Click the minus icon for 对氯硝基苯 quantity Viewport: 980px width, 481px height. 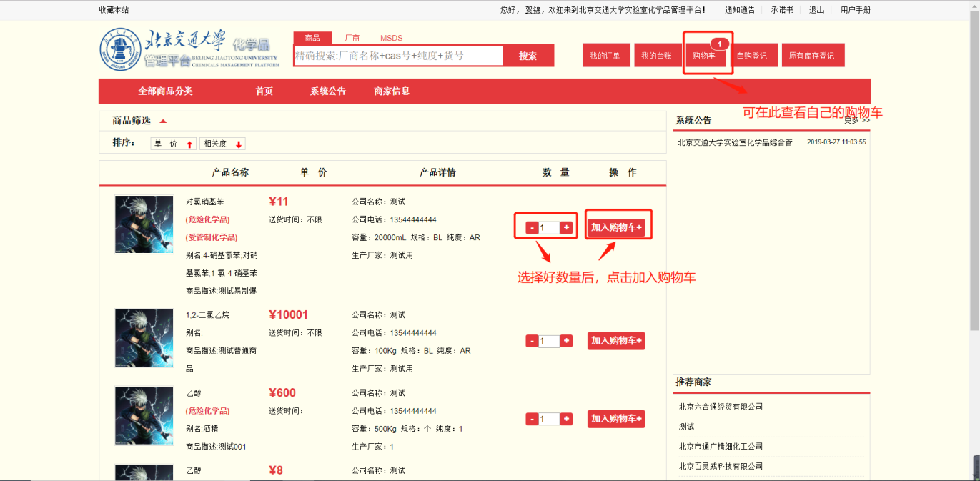click(532, 228)
